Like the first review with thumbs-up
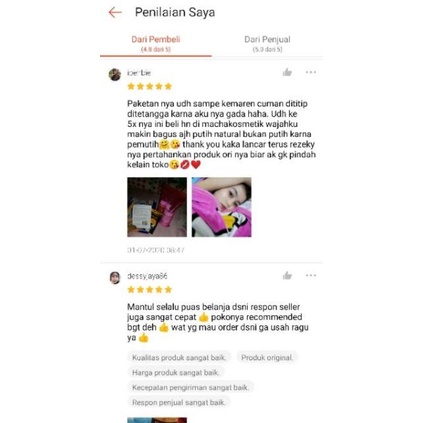The height and width of the screenshot is (423, 423). [x=287, y=72]
